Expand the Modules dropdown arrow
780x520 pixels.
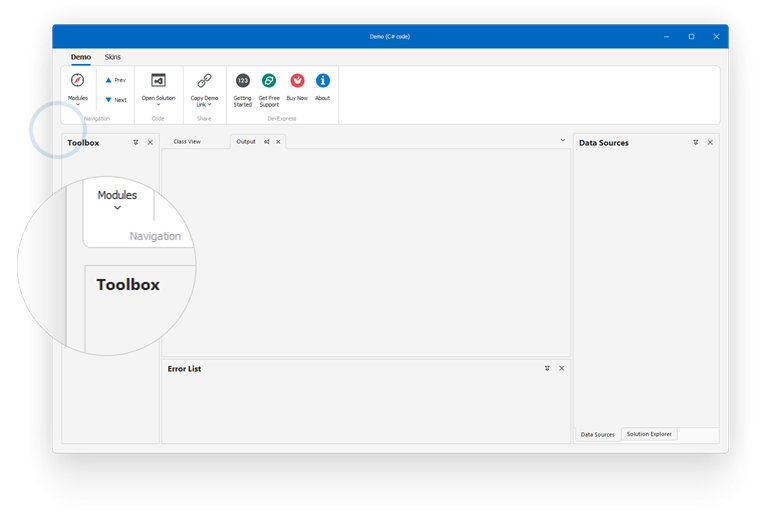point(78,104)
